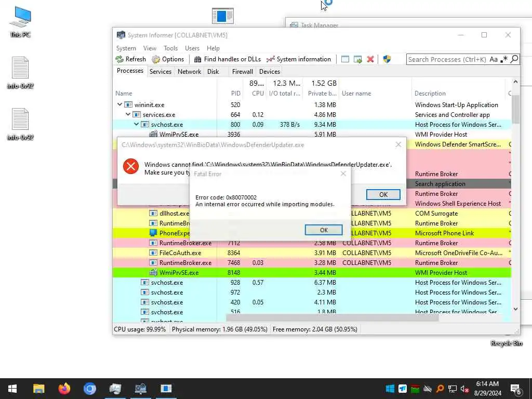Select the Recycle Bin desktop icon

point(506,340)
